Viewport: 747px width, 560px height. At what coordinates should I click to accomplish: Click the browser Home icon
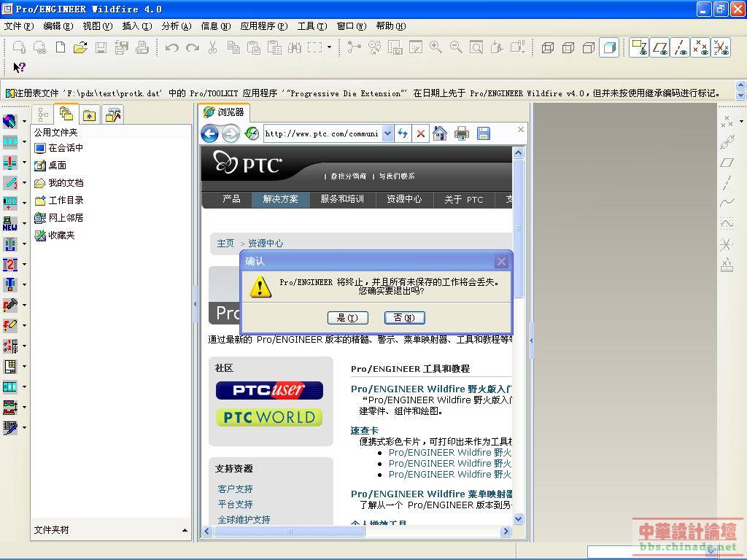440,134
